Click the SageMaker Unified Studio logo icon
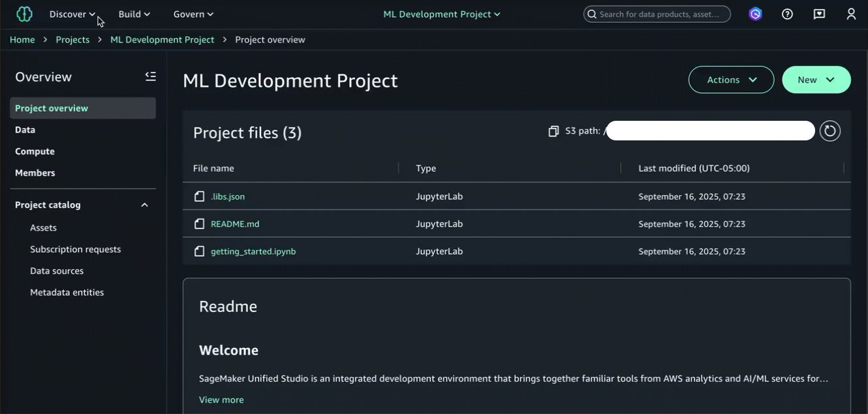Screen dimensions: 868x414 click(x=24, y=14)
